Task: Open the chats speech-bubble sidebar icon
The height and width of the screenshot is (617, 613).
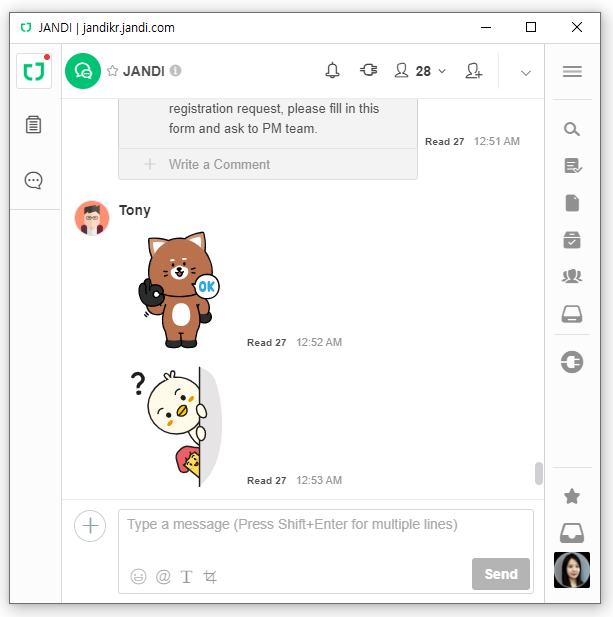Action: coord(33,181)
